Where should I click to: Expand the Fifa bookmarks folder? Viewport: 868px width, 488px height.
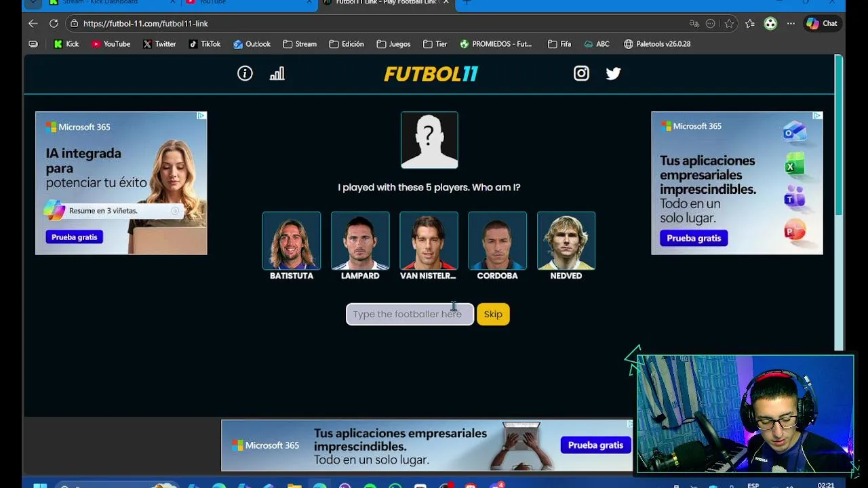(559, 44)
